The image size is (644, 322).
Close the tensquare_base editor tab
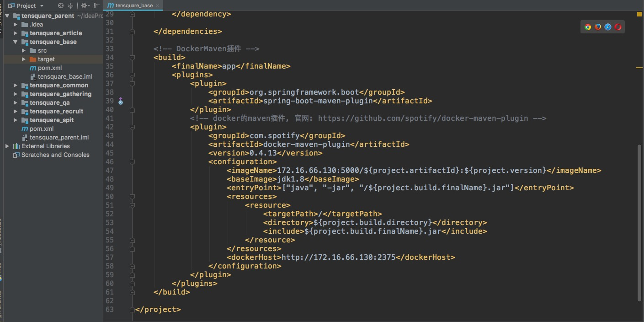[x=158, y=5]
